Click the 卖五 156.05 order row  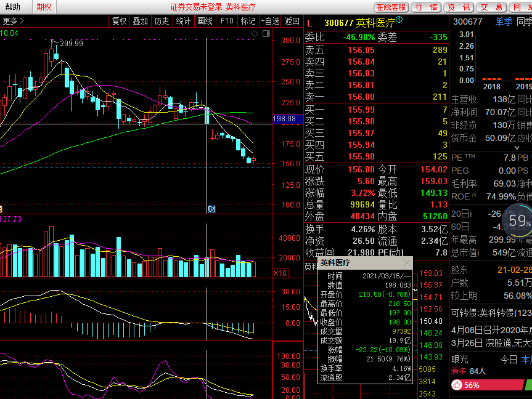(376, 50)
